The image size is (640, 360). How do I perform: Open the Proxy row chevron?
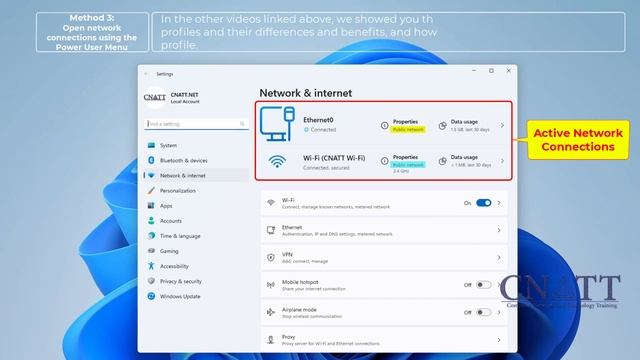click(499, 340)
